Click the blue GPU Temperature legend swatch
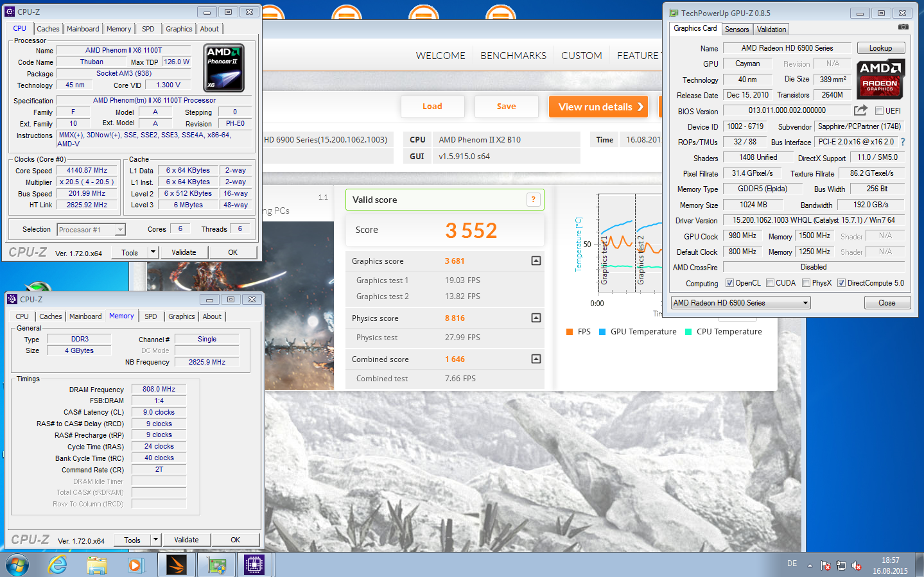The width and height of the screenshot is (924, 577). click(602, 332)
